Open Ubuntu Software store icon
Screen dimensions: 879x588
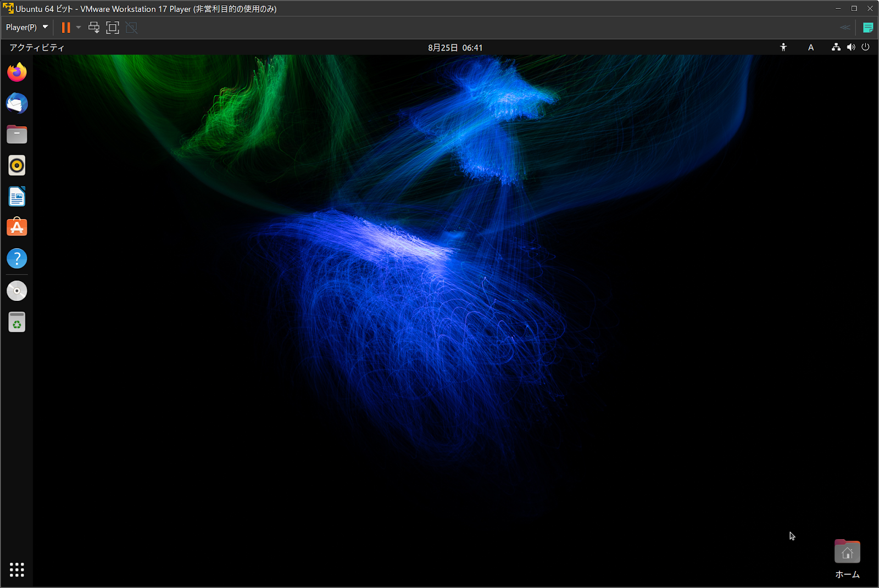click(x=17, y=227)
